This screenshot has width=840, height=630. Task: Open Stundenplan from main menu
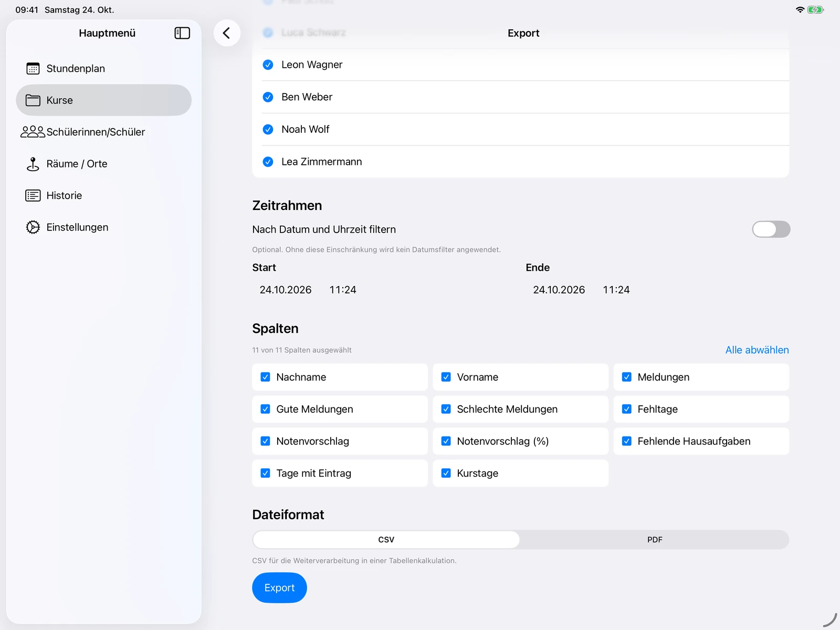103,69
